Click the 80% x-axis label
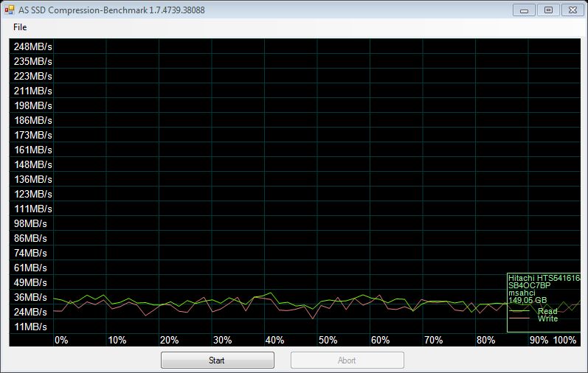This screenshot has height=373, width=588. click(x=485, y=340)
